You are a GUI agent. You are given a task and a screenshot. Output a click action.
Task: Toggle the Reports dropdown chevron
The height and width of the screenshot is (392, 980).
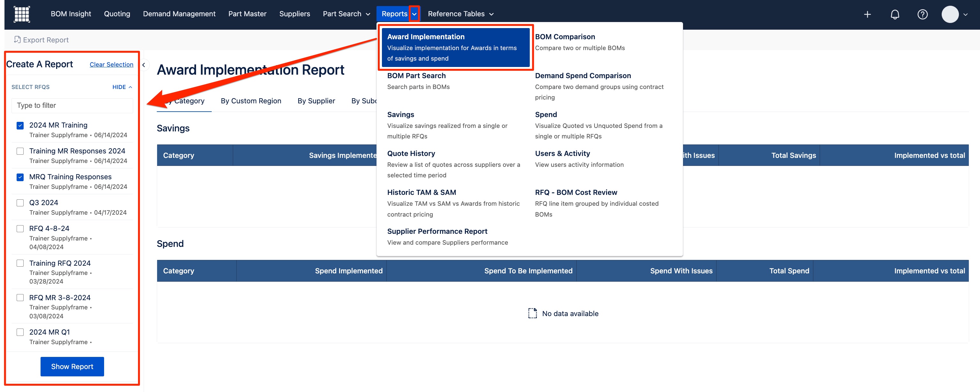click(414, 14)
